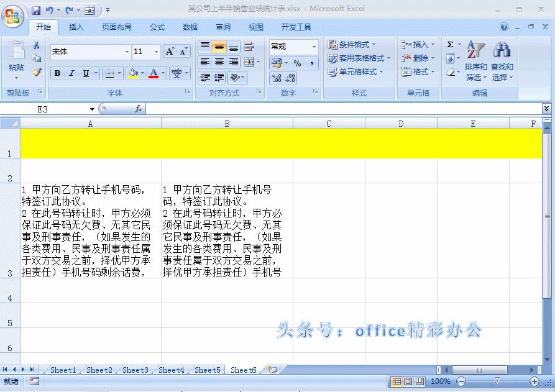Click the Name Box showing E3
The width and height of the screenshot is (555, 392).
[42, 109]
